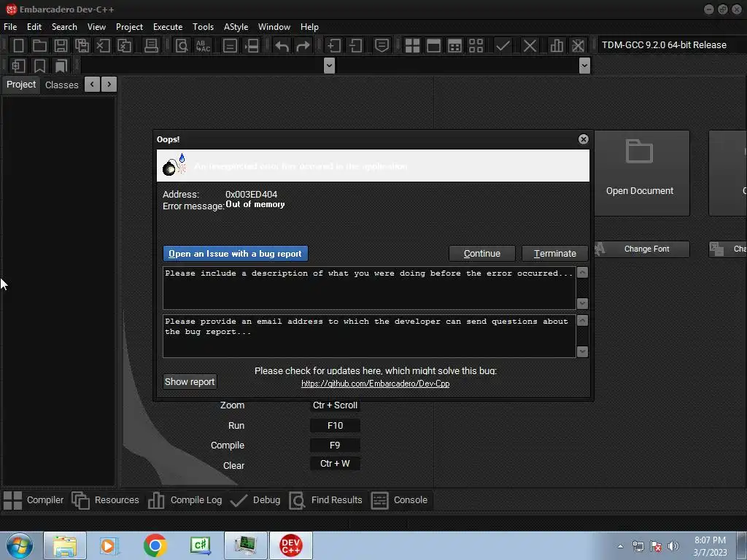Click the Dev-C++ taskbar icon

click(290, 545)
